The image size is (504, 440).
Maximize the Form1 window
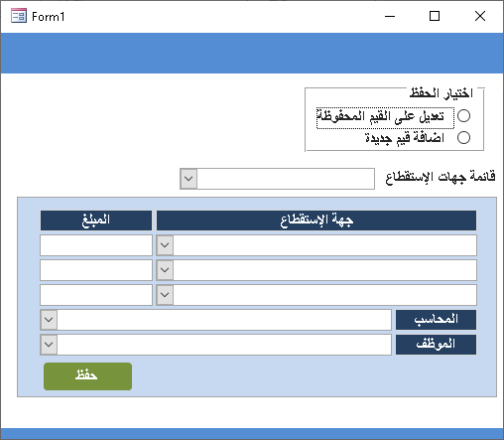(435, 16)
